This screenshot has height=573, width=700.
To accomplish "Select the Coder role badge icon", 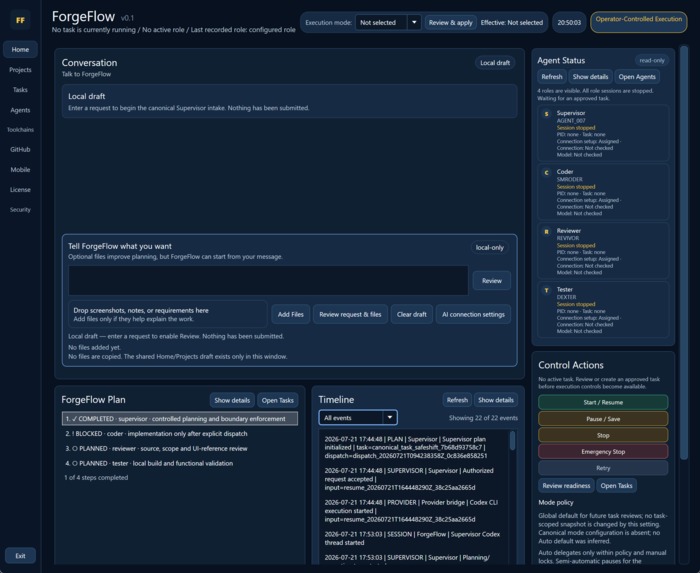I will (546, 173).
